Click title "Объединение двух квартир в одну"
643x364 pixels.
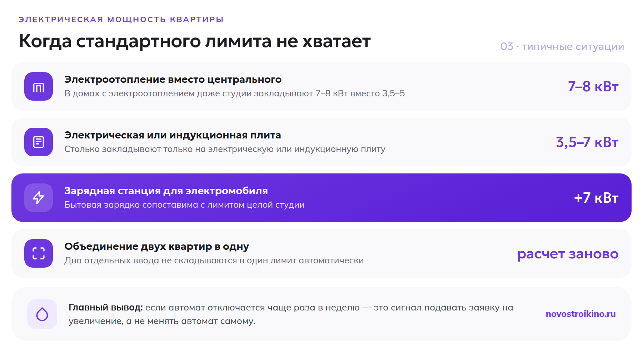click(156, 247)
